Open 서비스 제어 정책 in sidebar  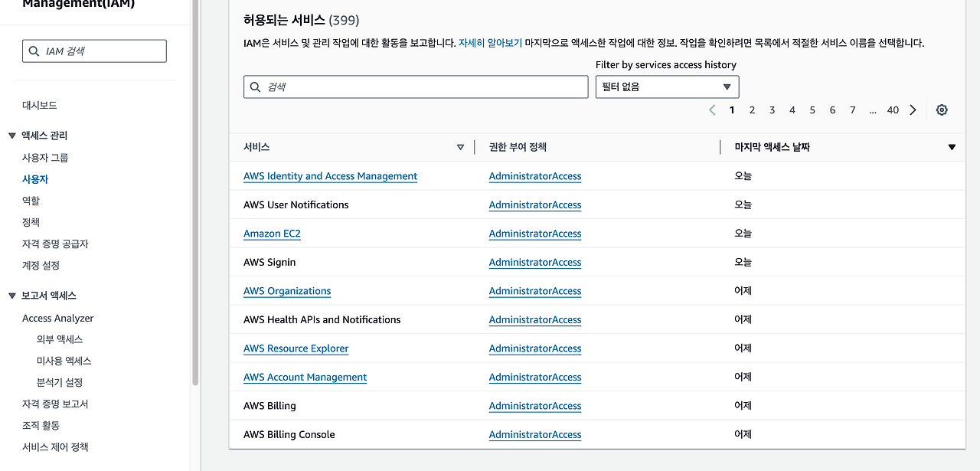[x=55, y=446]
